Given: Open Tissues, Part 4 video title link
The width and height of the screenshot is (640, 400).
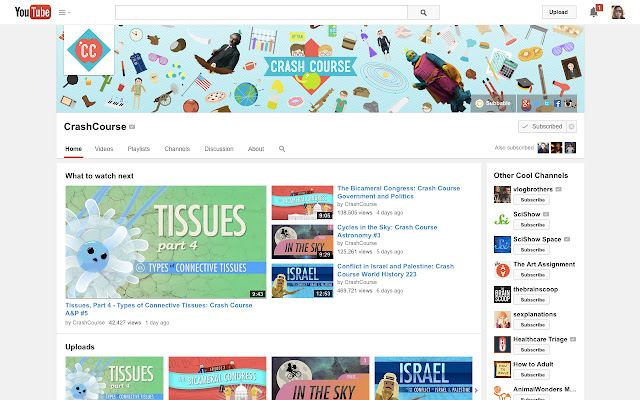Looking at the screenshot, I should click(159, 309).
